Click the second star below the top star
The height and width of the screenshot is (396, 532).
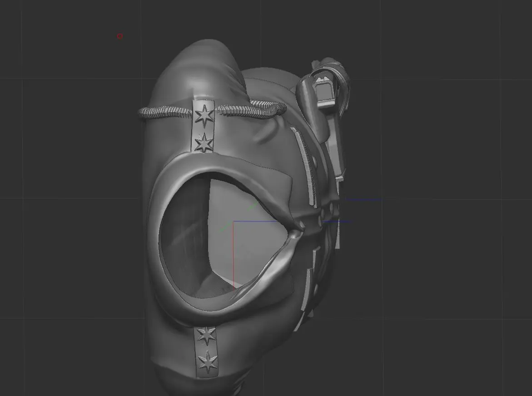click(x=204, y=144)
